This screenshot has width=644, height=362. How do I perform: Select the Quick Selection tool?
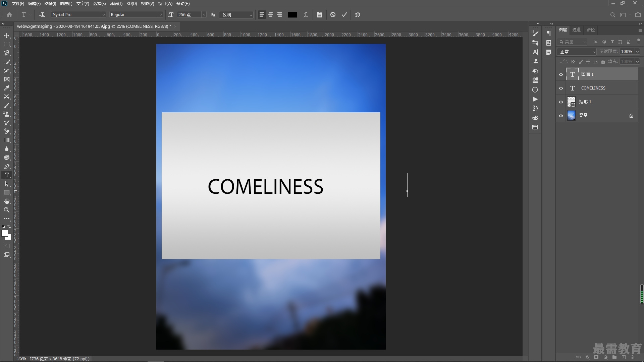tap(7, 62)
